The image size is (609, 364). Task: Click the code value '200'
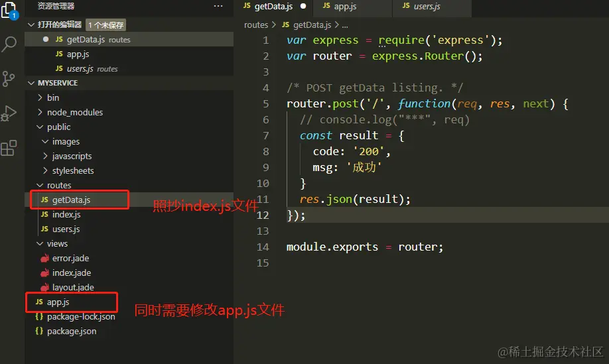pyautogui.click(x=368, y=151)
